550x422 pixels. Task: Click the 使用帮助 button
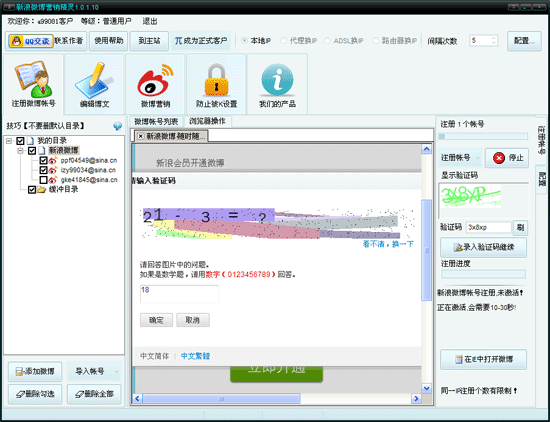pyautogui.click(x=108, y=41)
